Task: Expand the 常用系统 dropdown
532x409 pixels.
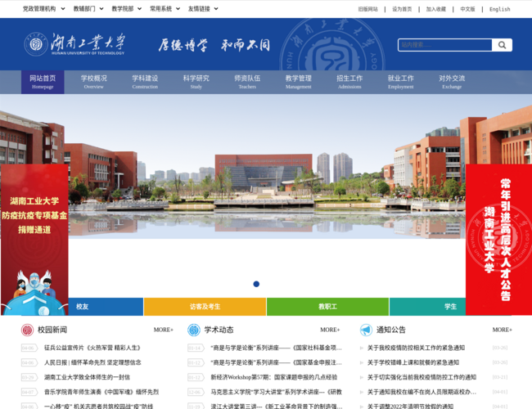Action: coord(165,9)
